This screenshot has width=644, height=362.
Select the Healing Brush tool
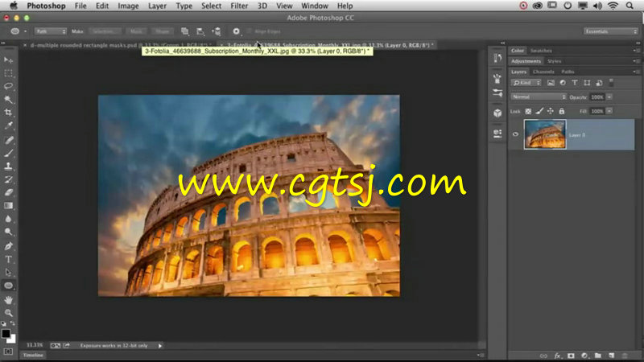click(x=8, y=140)
